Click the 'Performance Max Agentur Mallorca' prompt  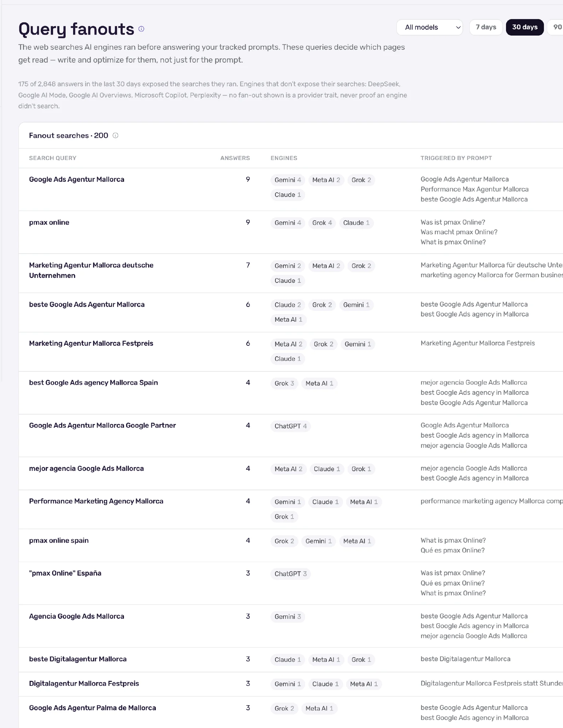click(x=474, y=189)
